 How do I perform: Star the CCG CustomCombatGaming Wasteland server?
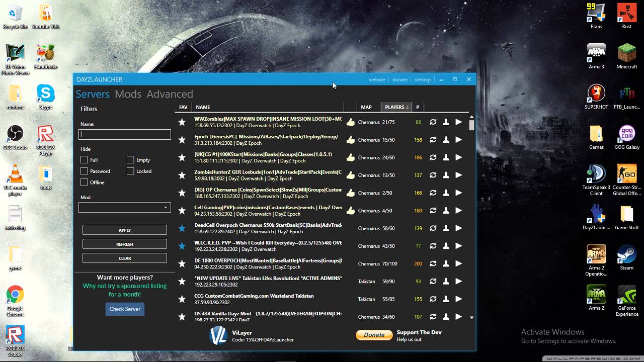pyautogui.click(x=182, y=299)
